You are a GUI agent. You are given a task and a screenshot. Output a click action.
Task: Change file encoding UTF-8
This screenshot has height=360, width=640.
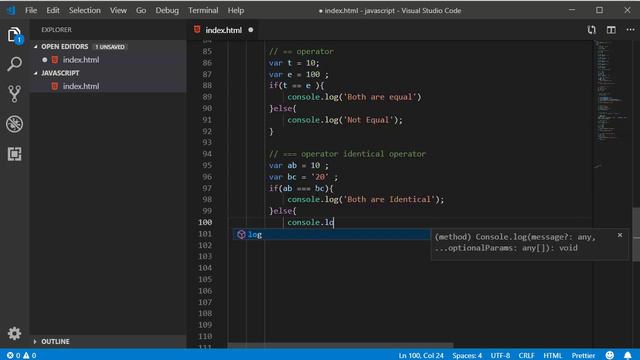[x=500, y=355]
